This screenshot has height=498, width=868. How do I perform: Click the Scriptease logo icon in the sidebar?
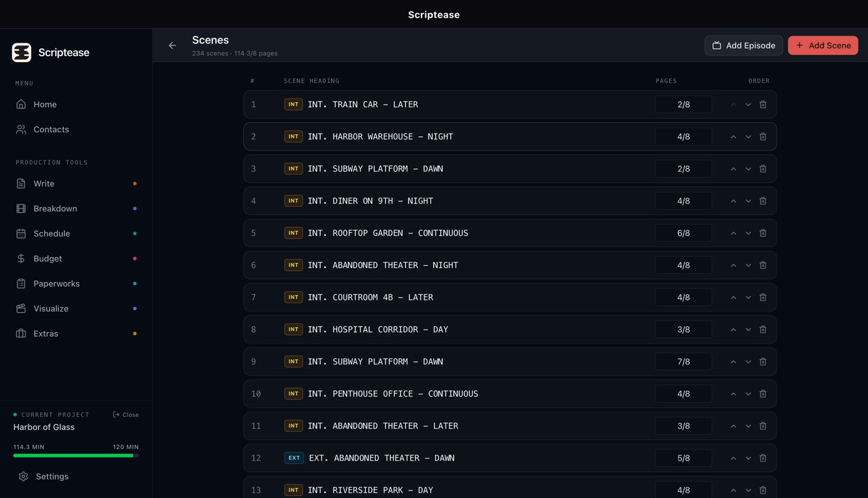[22, 53]
